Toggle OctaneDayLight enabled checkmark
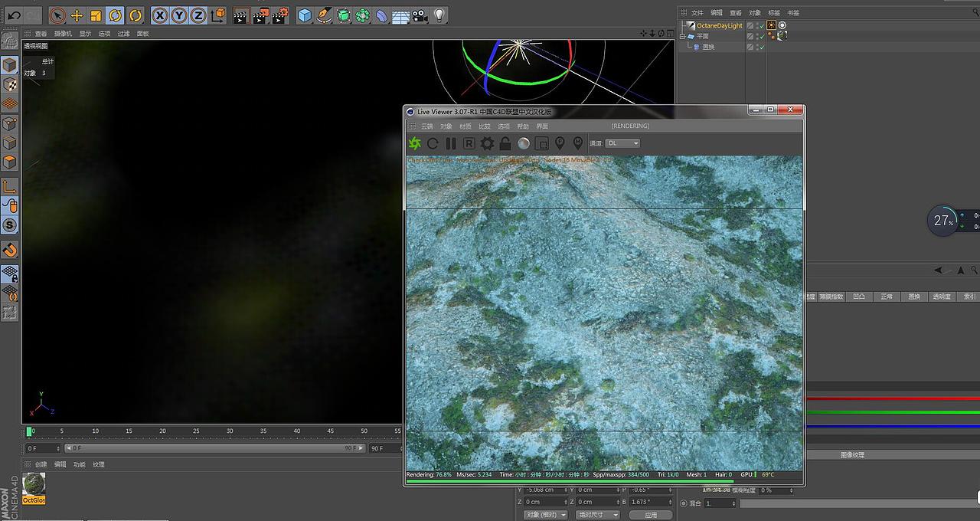 click(760, 25)
